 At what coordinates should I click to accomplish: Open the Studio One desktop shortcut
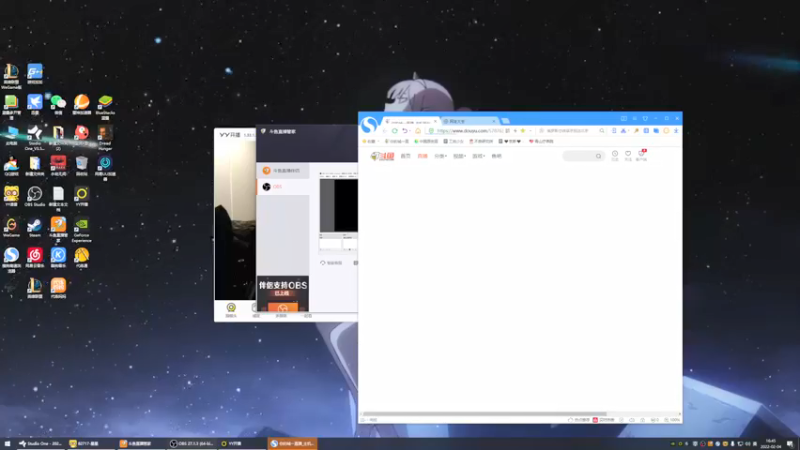pos(35,137)
